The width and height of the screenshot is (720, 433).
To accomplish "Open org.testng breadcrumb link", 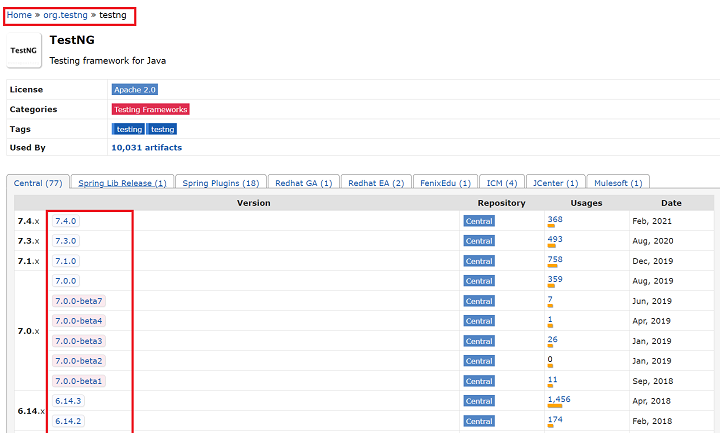I will pyautogui.click(x=65, y=15).
